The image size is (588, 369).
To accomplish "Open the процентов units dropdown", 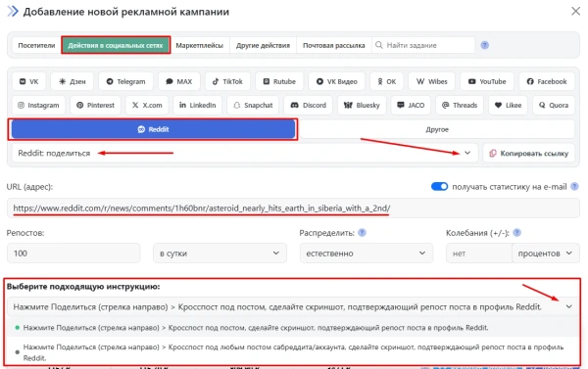I will [x=545, y=254].
